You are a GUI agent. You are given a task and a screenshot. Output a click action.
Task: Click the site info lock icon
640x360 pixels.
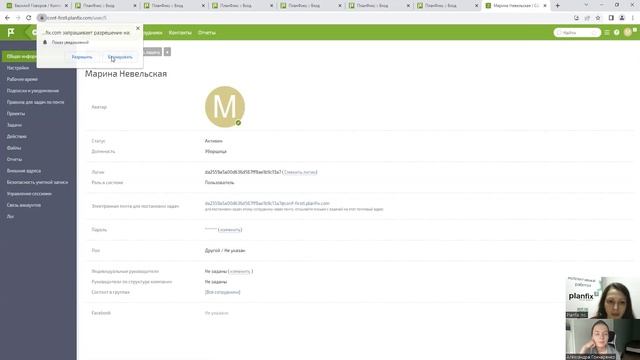click(x=42, y=18)
